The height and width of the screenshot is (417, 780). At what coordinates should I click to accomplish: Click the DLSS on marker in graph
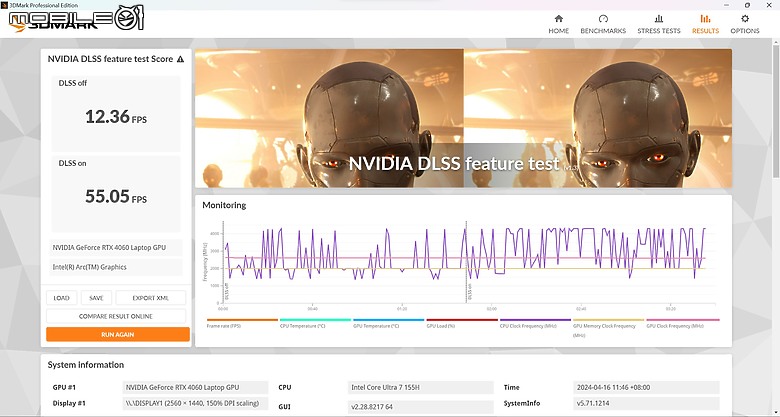pyautogui.click(x=469, y=293)
